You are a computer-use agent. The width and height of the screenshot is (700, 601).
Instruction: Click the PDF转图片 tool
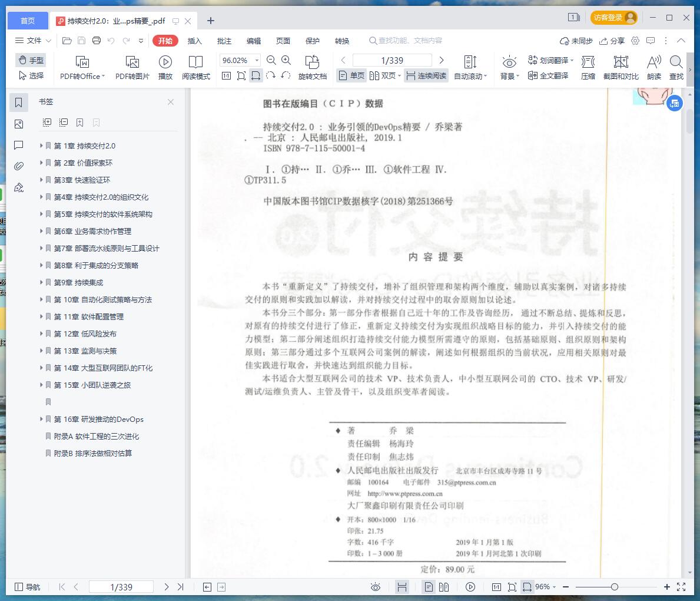coord(132,68)
